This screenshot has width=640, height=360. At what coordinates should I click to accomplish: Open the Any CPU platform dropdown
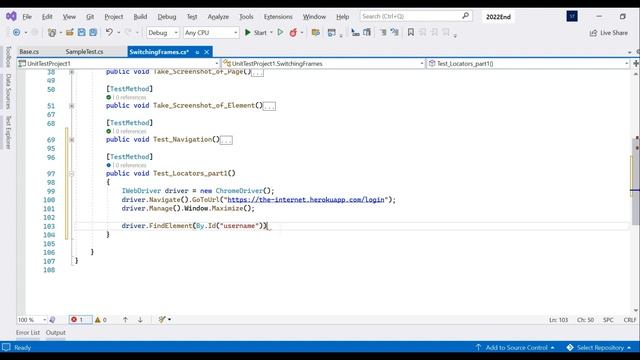[x=211, y=32]
